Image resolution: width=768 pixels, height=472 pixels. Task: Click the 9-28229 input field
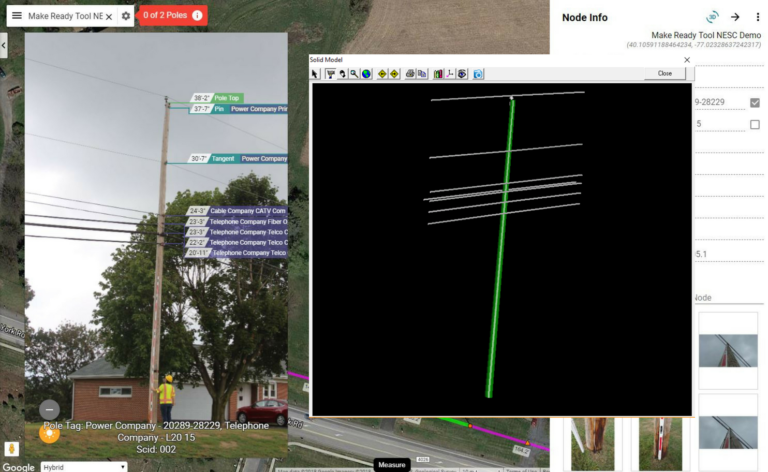point(719,102)
